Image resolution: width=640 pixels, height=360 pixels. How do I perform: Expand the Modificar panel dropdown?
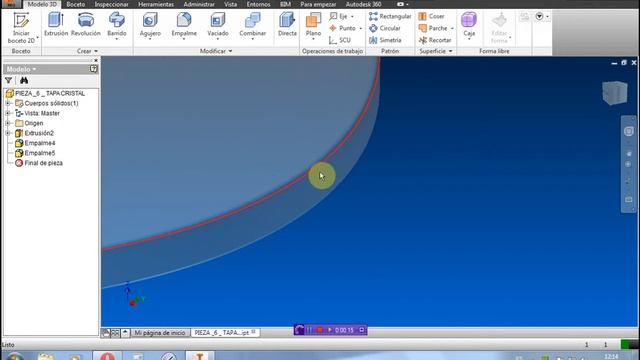[x=216, y=51]
